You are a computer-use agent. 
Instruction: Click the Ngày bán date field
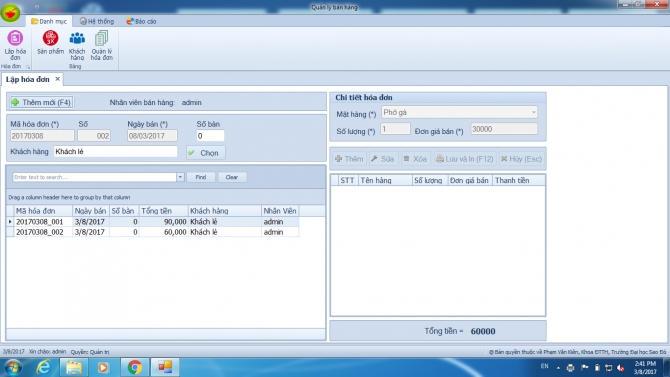coord(152,136)
